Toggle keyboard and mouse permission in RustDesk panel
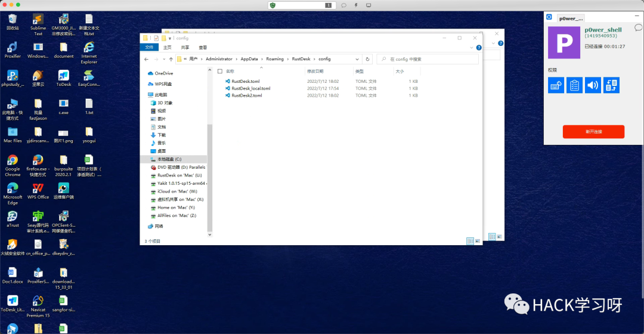 pyautogui.click(x=556, y=85)
